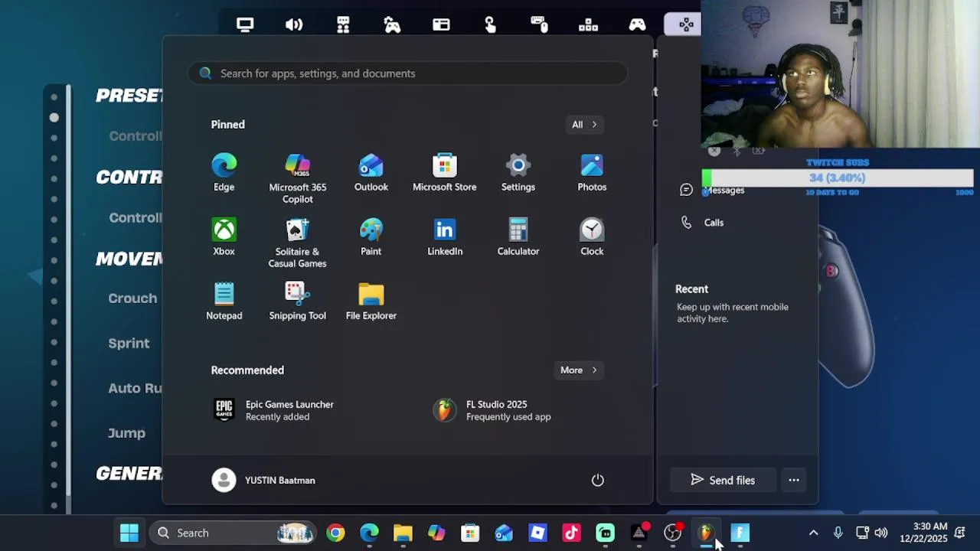Click the taskbar Search box
This screenshot has width=980, height=551.
coord(234,533)
